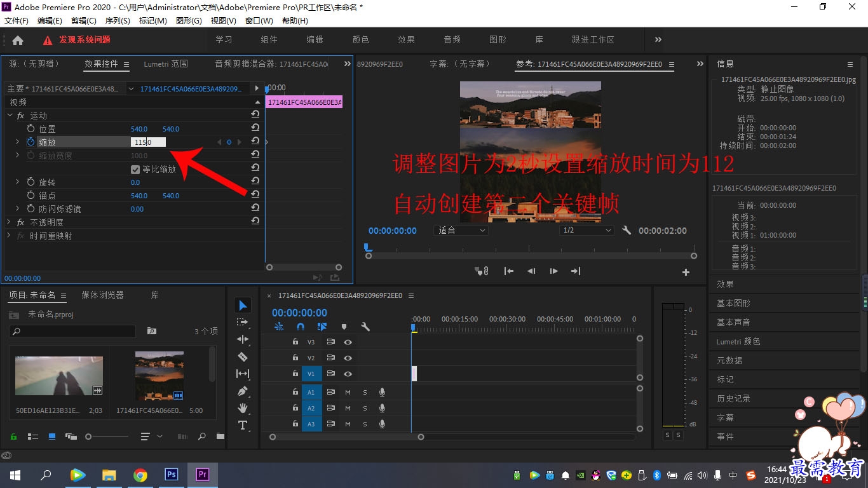Select the Selection tool arrow
Image resolution: width=868 pixels, height=488 pixels.
(243, 306)
